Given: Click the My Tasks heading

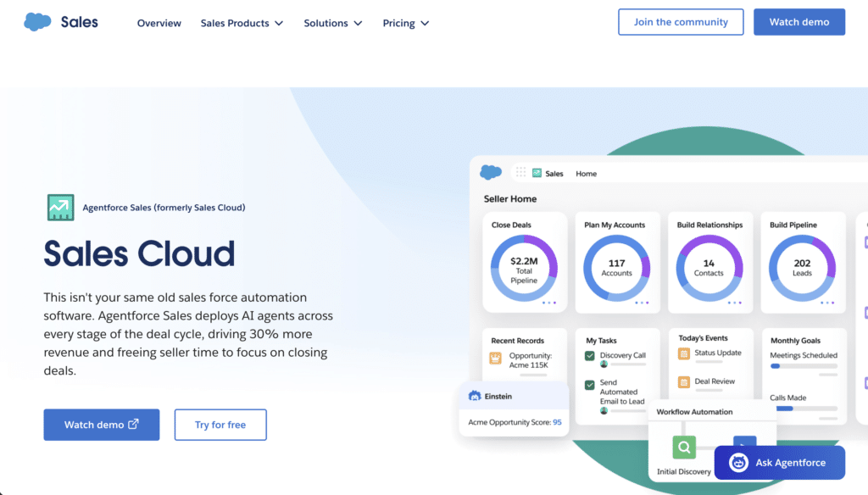Looking at the screenshot, I should [601, 341].
